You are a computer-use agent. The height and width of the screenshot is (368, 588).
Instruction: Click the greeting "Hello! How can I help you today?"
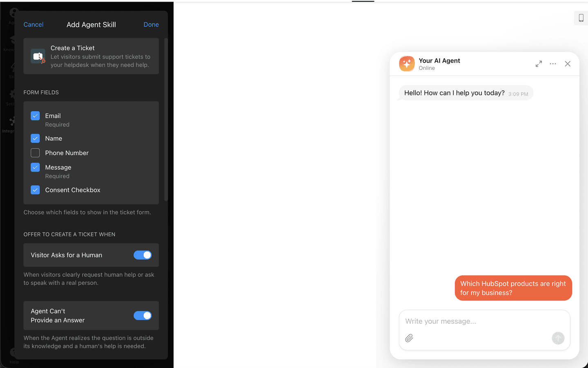click(454, 93)
